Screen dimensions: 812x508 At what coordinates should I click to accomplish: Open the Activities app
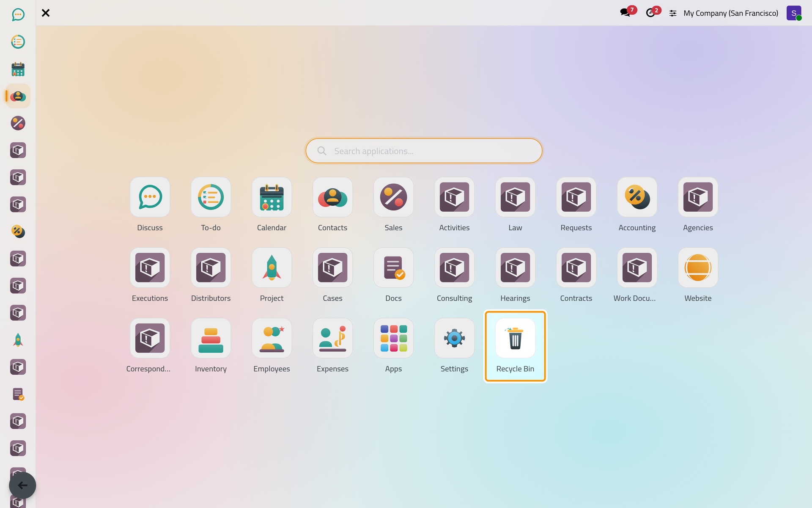point(454,197)
